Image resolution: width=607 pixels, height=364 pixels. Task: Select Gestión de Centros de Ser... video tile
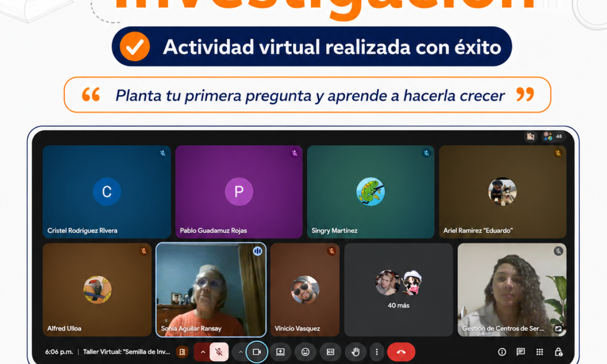click(x=512, y=290)
